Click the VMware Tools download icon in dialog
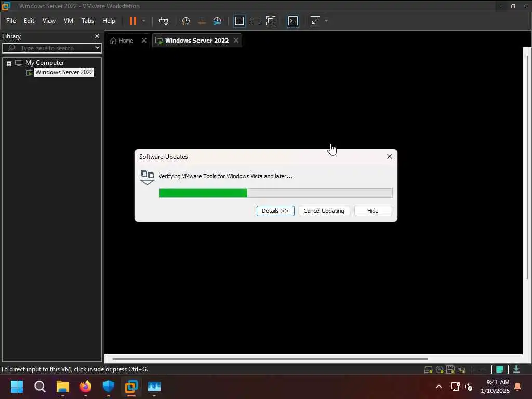 (147, 178)
